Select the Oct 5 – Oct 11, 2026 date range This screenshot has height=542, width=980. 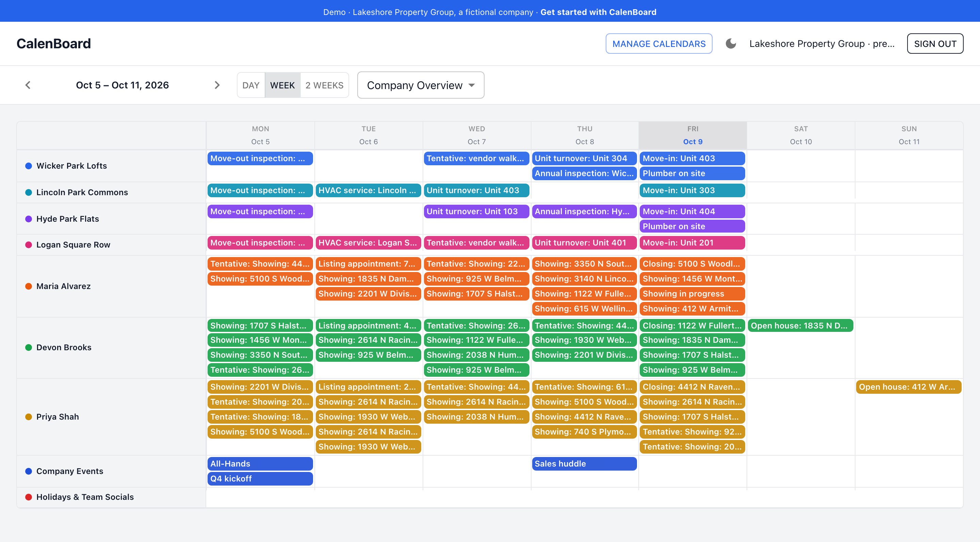click(x=122, y=85)
